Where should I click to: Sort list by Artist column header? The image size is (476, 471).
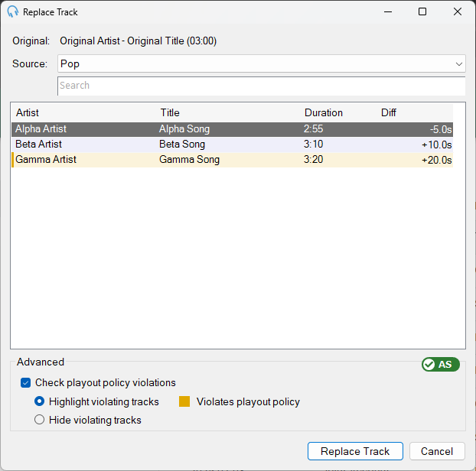coord(28,112)
